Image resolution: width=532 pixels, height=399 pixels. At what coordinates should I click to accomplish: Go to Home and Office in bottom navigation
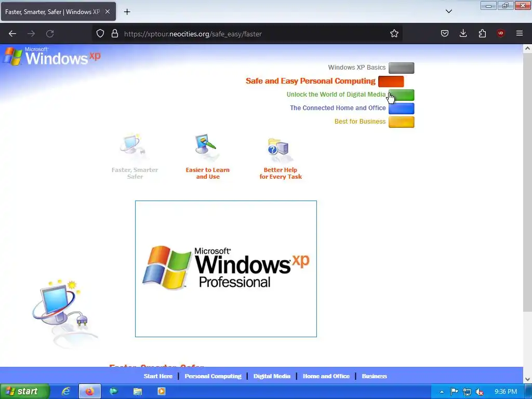(326, 376)
